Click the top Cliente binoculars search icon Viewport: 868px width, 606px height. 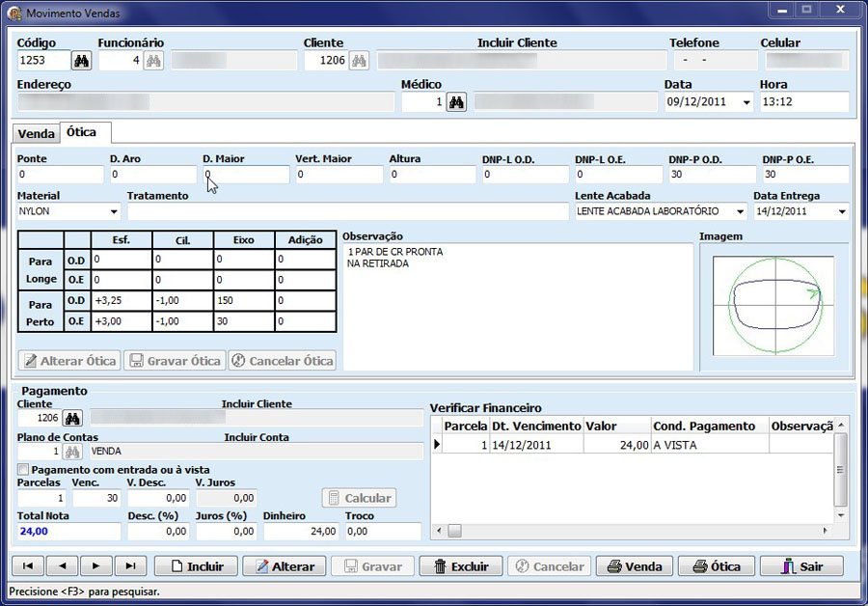[x=360, y=61]
